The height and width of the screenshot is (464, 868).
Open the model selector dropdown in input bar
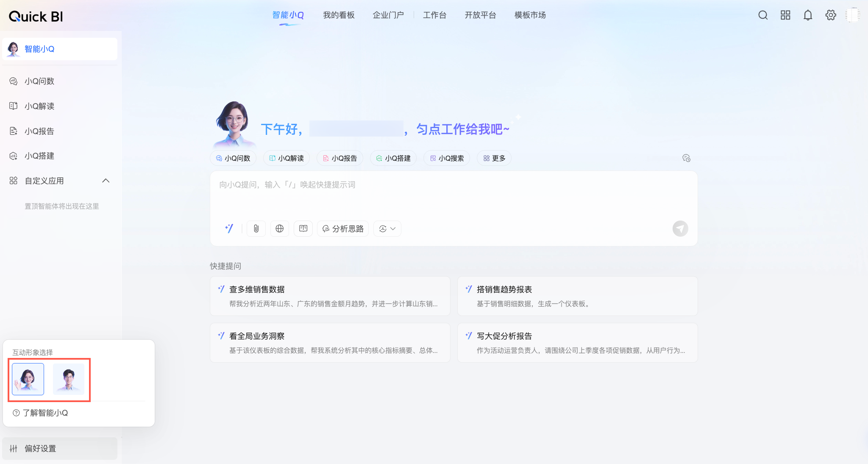tap(387, 229)
